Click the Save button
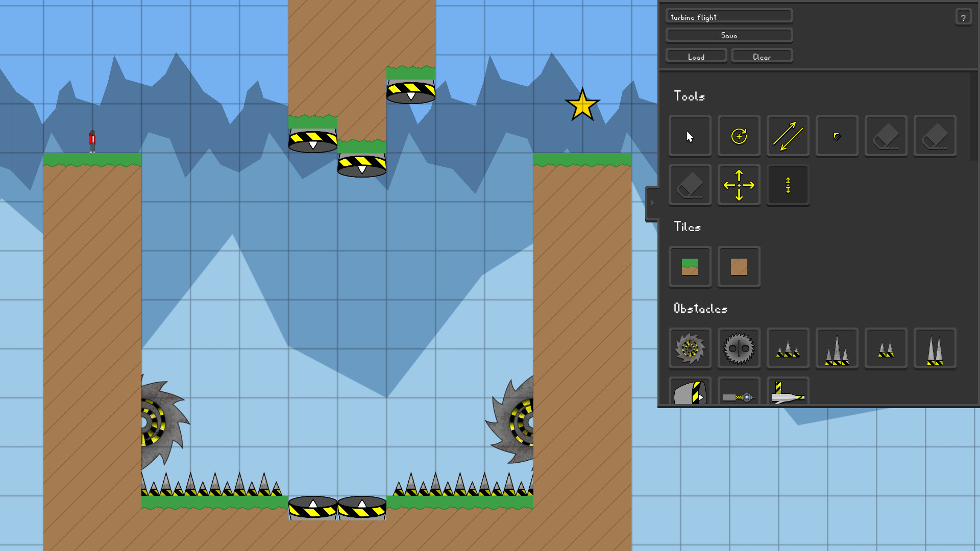 tap(729, 35)
